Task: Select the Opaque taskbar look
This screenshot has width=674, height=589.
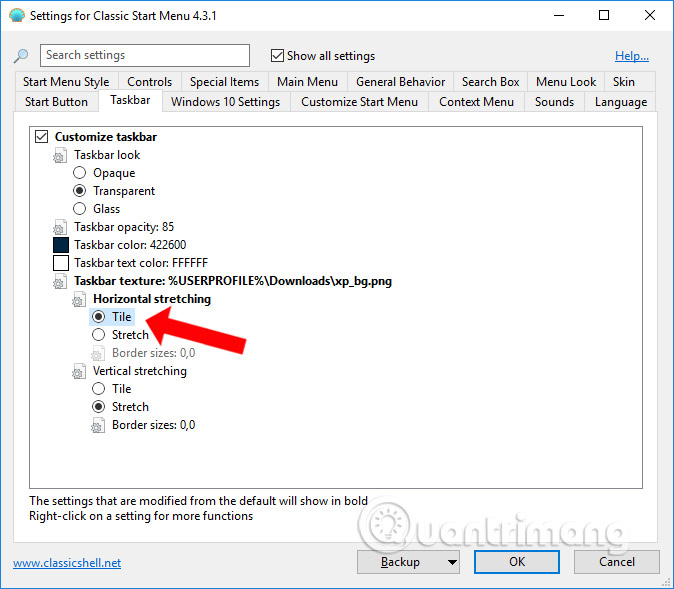Action: [x=80, y=173]
